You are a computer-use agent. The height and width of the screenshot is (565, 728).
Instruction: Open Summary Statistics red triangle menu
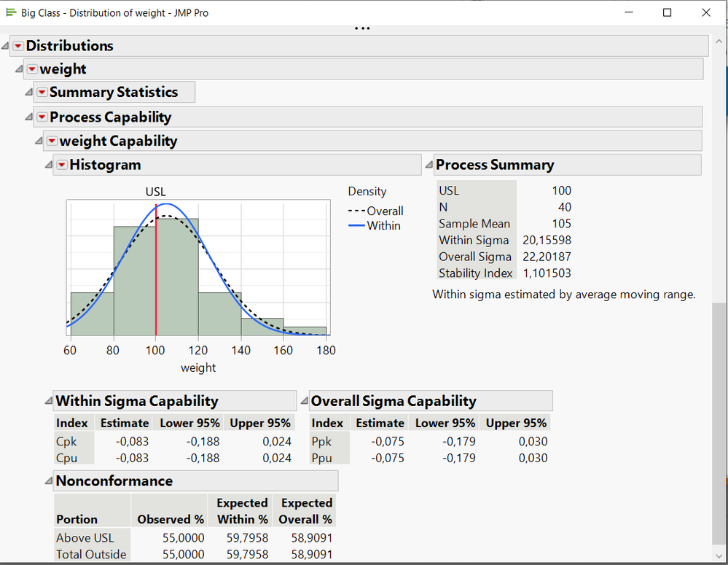coord(42,93)
